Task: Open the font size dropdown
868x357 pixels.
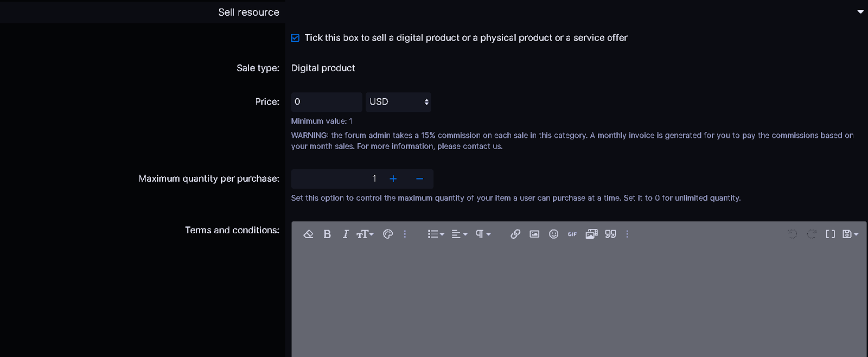Action: coord(365,234)
